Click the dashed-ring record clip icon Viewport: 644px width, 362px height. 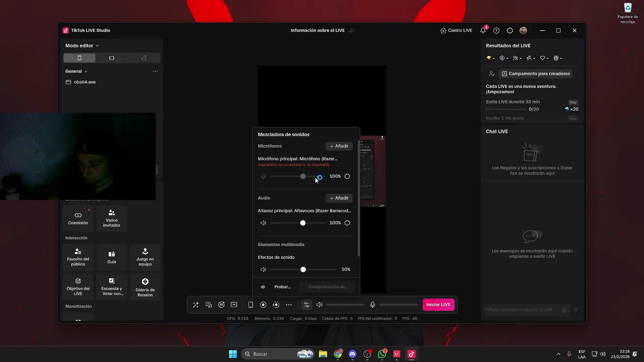tap(276, 305)
